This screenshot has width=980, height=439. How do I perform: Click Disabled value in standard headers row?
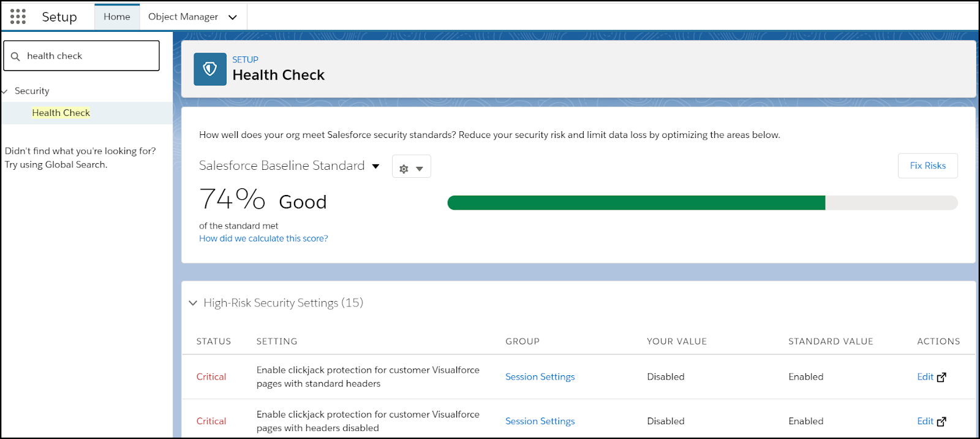(666, 376)
